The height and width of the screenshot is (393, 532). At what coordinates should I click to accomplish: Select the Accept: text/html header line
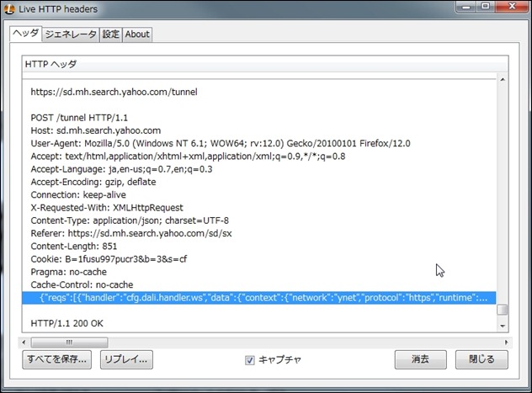[x=188, y=157]
